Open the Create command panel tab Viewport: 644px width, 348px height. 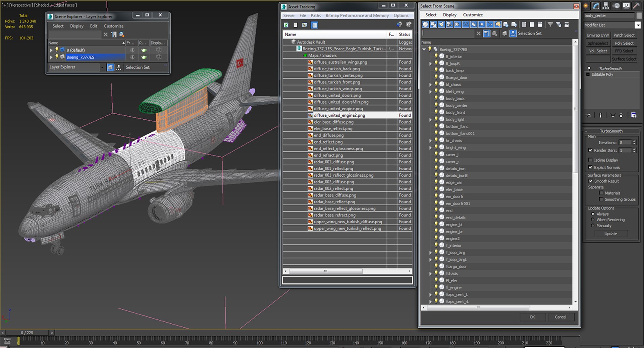pos(586,6)
